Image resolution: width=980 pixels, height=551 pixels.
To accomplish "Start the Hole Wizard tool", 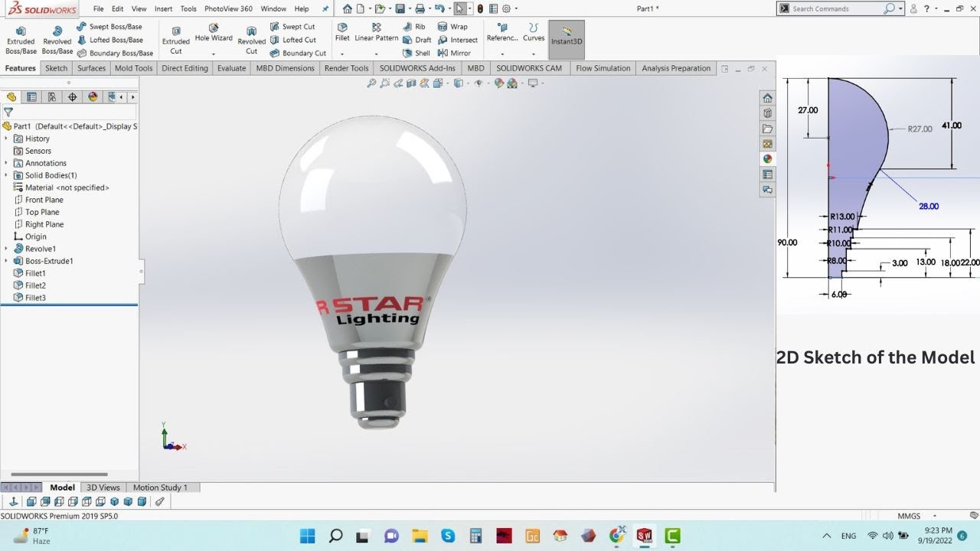I will coord(214,33).
